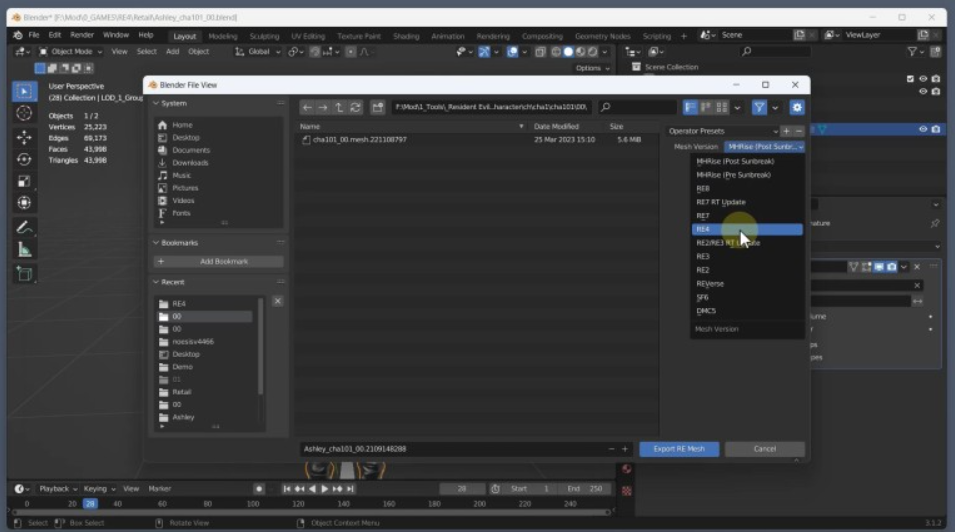Switch to vertical list display mode
Screen dimensions: 955x532
coord(690,107)
